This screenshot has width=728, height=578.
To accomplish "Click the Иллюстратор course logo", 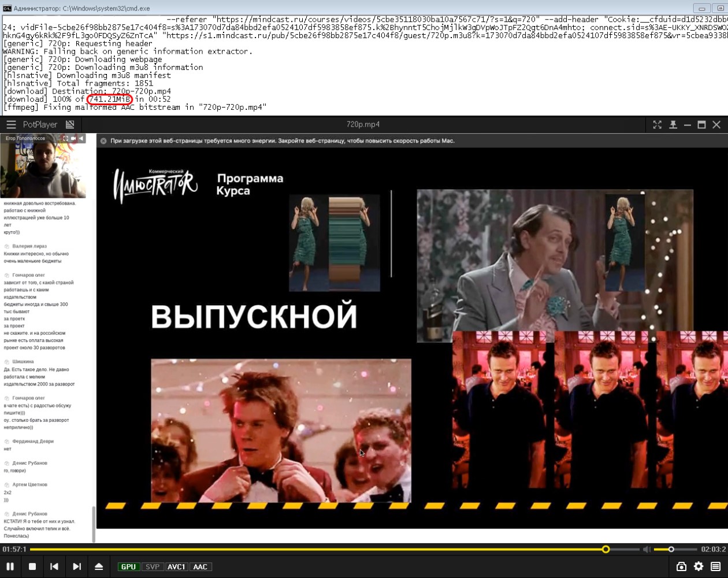I will (155, 185).
